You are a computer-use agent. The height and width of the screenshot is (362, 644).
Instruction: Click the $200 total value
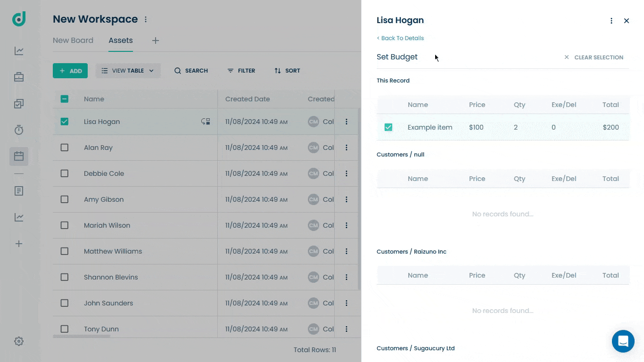tap(611, 127)
